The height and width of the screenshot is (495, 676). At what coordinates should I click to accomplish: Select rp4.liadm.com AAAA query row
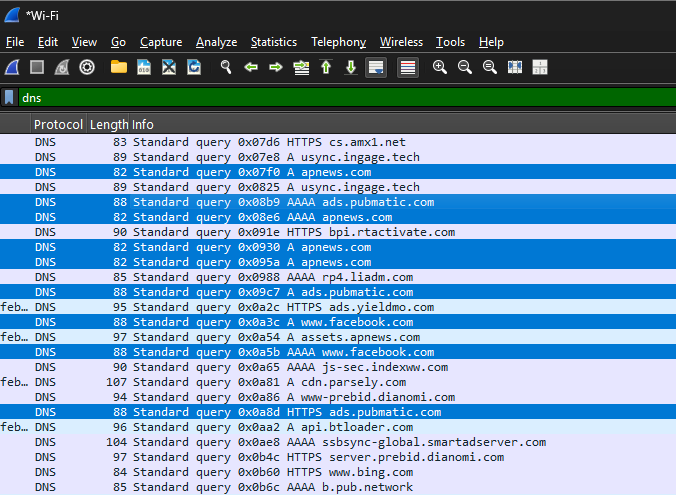pyautogui.click(x=338, y=277)
